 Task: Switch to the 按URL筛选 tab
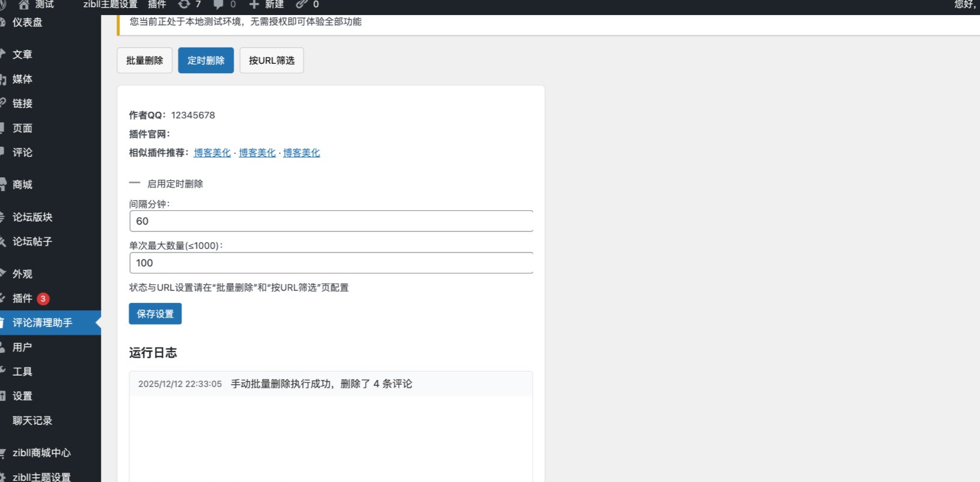[272, 61]
